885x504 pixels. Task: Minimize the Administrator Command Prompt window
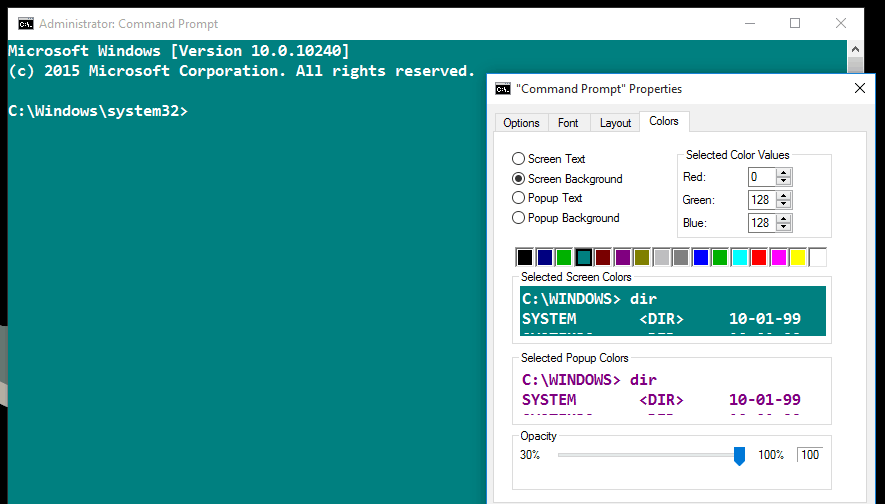pos(750,23)
